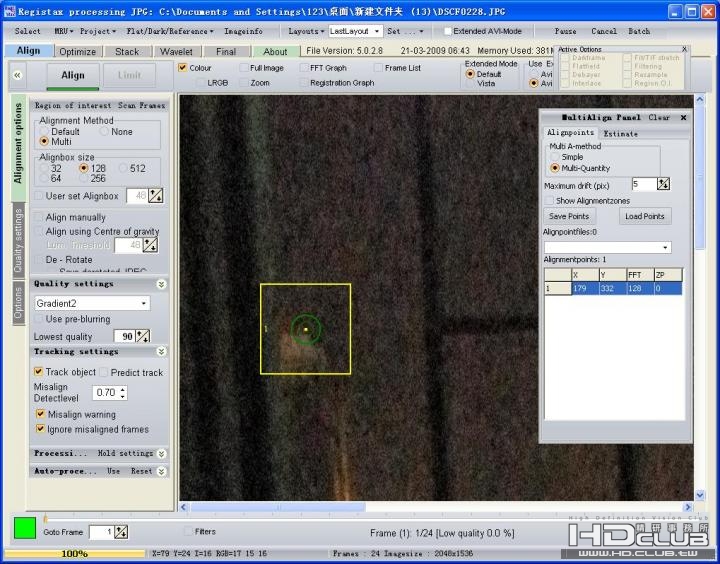Toggle Ignore misaligned frames checkbox

coord(40,429)
